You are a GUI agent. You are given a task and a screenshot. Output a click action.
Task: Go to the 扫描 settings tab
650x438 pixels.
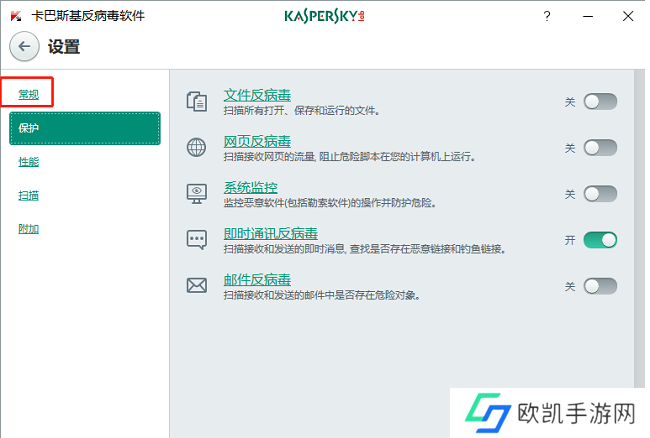pos(28,195)
